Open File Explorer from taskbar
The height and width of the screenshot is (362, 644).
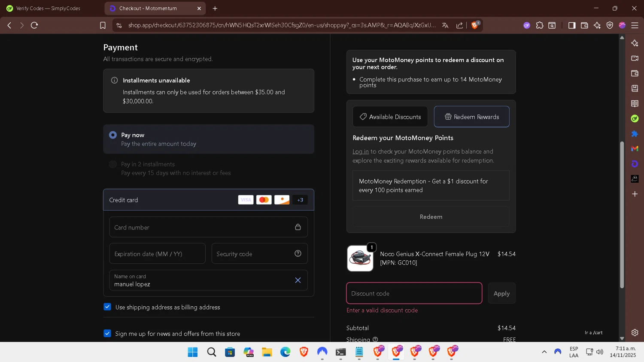tap(267, 352)
